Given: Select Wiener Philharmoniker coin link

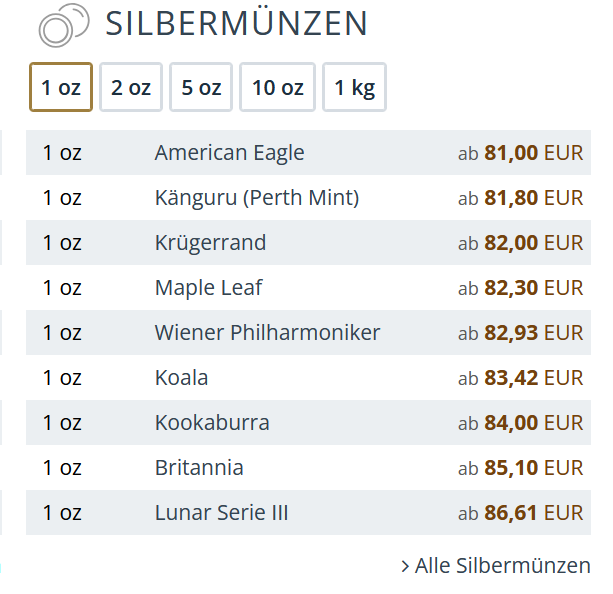Looking at the screenshot, I should tap(267, 333).
